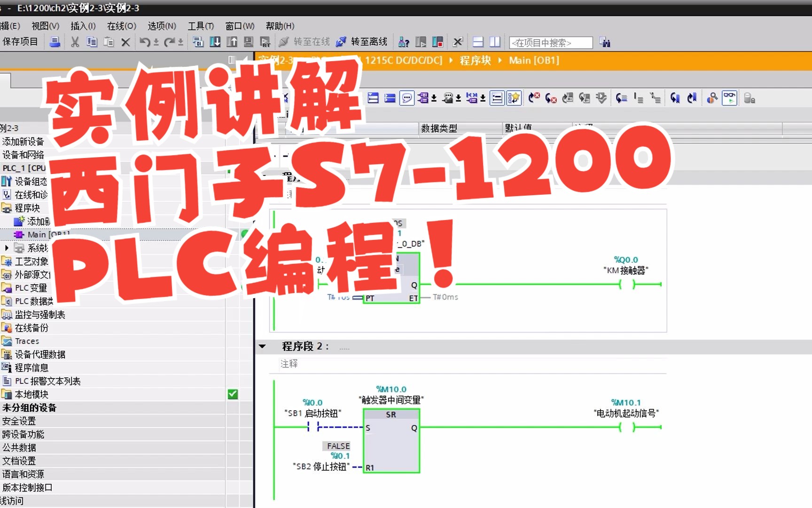Split editor space vertically
The height and width of the screenshot is (508, 812).
click(x=495, y=42)
